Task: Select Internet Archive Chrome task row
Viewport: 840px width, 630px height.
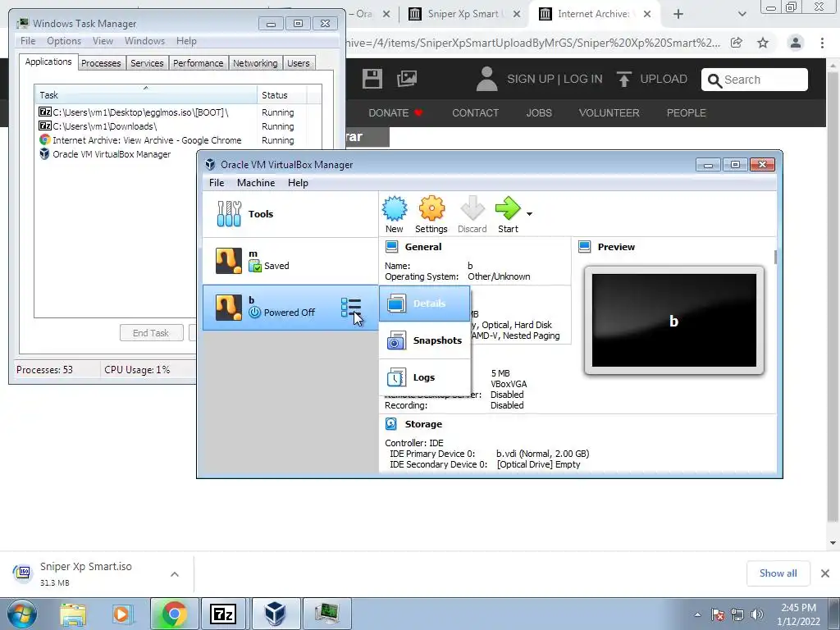Action: 178,140
